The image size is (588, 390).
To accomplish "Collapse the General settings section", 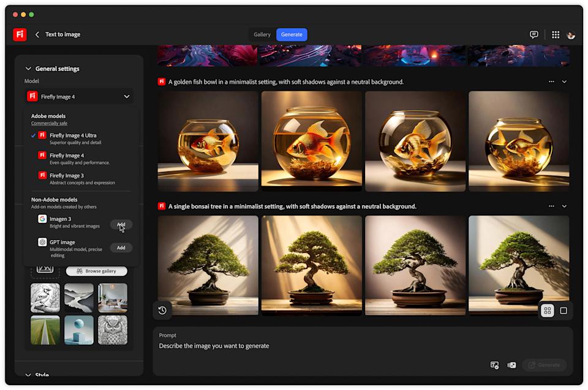I will click(x=28, y=69).
